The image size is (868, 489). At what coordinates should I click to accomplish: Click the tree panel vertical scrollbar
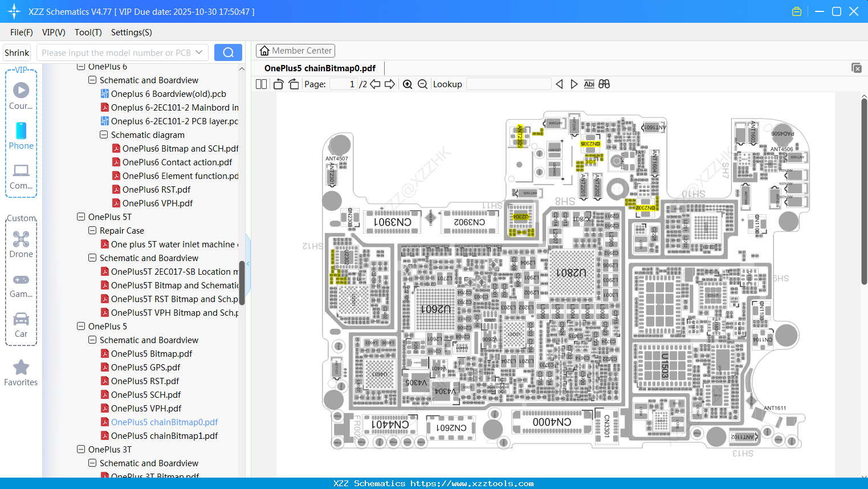(x=242, y=283)
